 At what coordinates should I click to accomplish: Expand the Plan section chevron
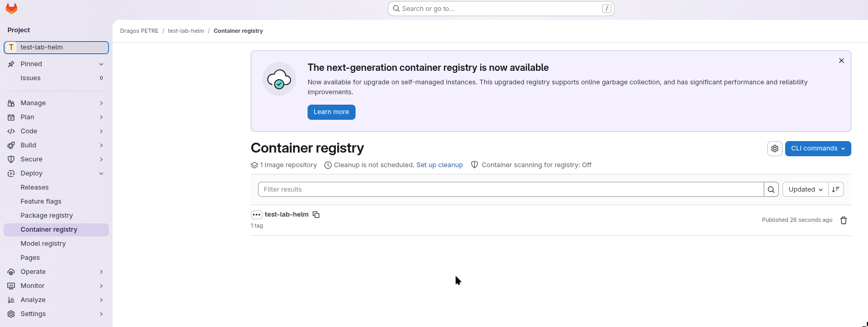coord(101,117)
